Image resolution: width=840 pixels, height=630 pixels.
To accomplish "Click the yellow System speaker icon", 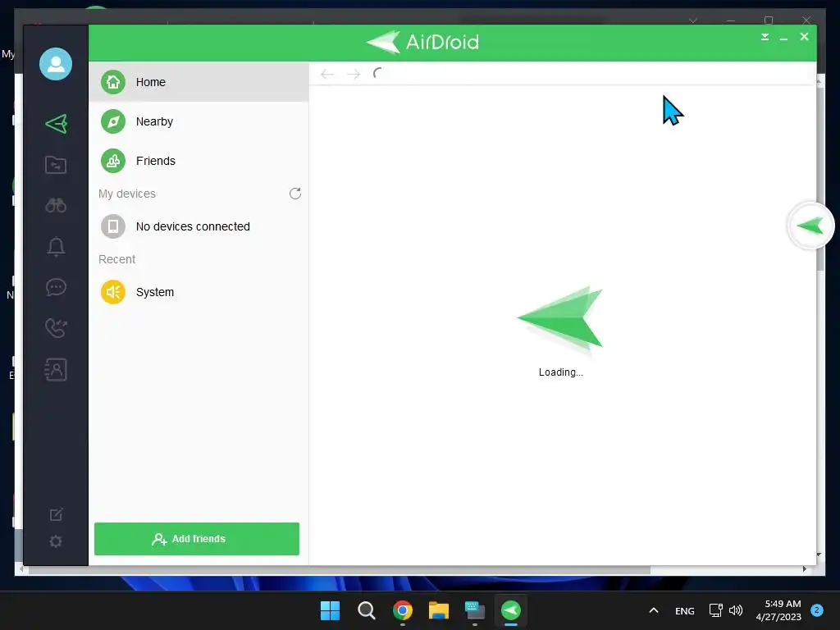I will click(113, 292).
